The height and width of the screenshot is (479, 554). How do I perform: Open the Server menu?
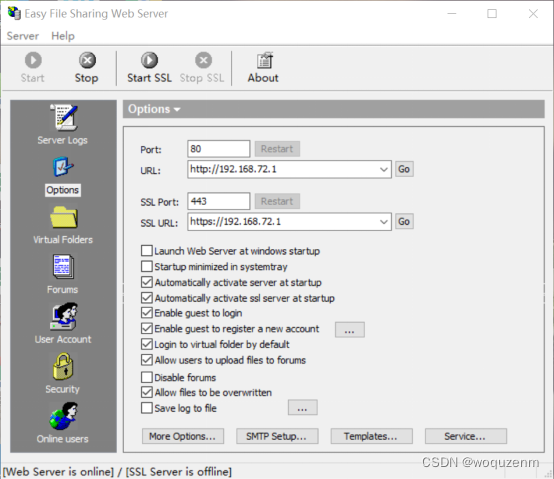click(x=23, y=36)
